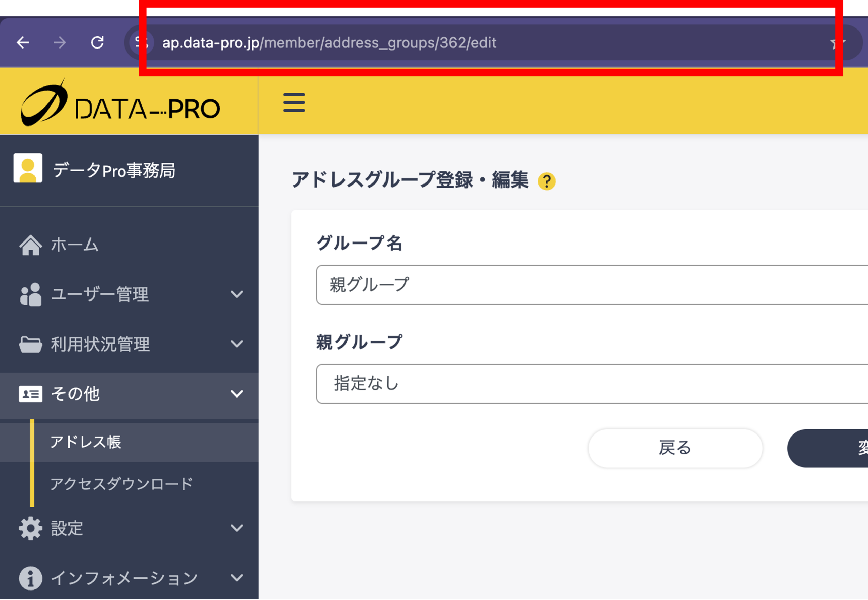Reload the current page
Image resolution: width=868 pixels, height=600 pixels.
coord(98,42)
